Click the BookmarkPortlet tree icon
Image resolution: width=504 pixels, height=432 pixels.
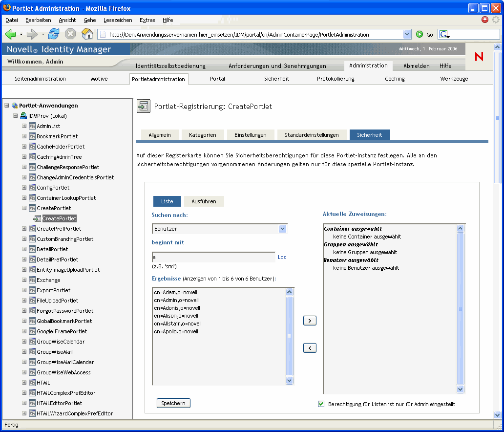pyautogui.click(x=32, y=136)
